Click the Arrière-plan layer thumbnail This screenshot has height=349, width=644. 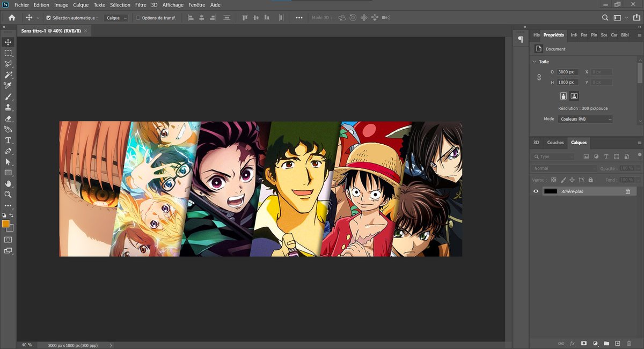550,191
